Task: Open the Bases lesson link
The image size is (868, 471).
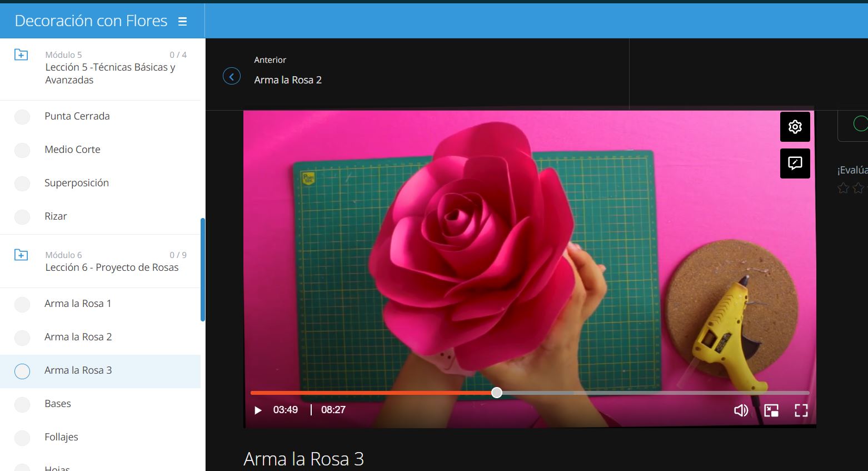Action: [58, 404]
